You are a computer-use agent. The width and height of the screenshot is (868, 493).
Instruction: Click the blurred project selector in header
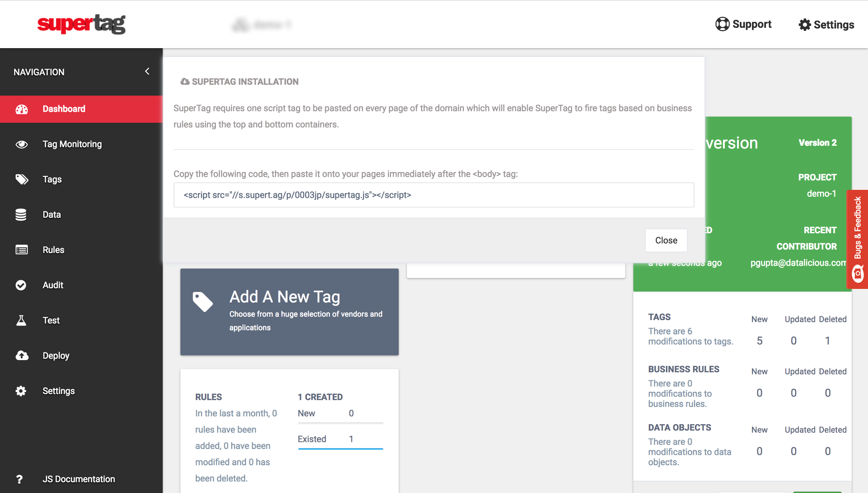[261, 25]
